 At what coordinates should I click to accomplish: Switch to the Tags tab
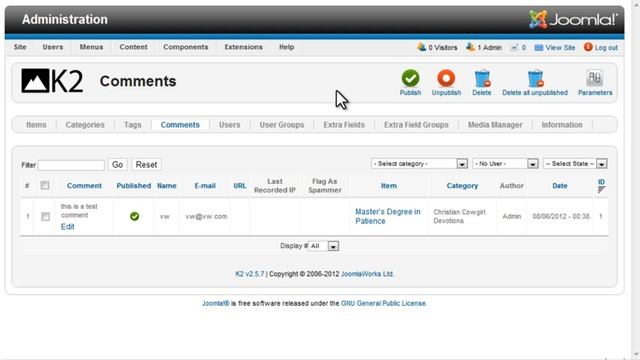[x=133, y=125]
